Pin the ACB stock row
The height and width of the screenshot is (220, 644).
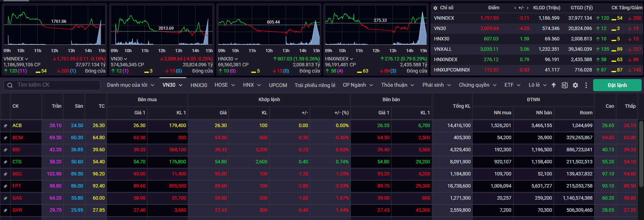[x=5, y=126]
